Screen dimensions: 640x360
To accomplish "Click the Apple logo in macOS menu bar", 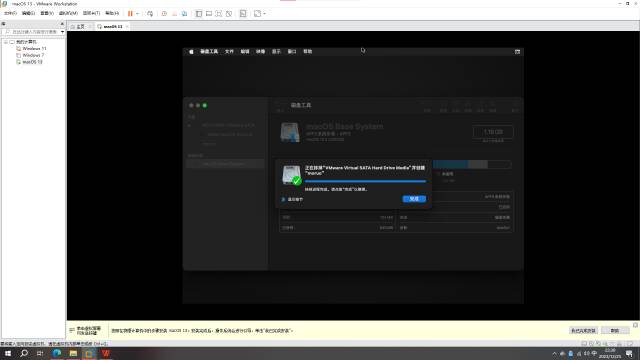I will [x=191, y=52].
